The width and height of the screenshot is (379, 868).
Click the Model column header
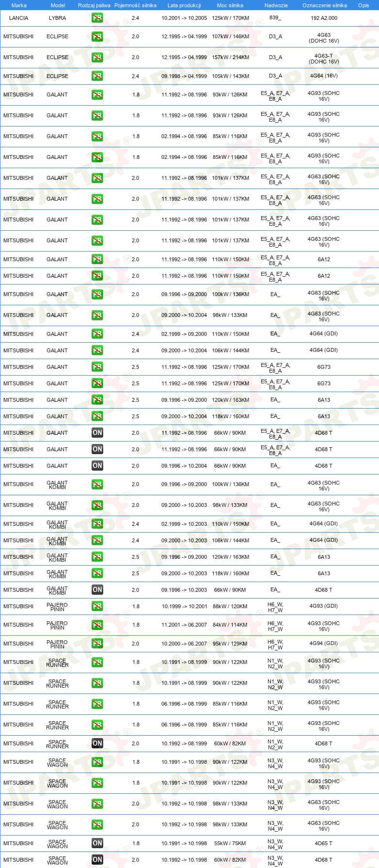click(x=58, y=5)
